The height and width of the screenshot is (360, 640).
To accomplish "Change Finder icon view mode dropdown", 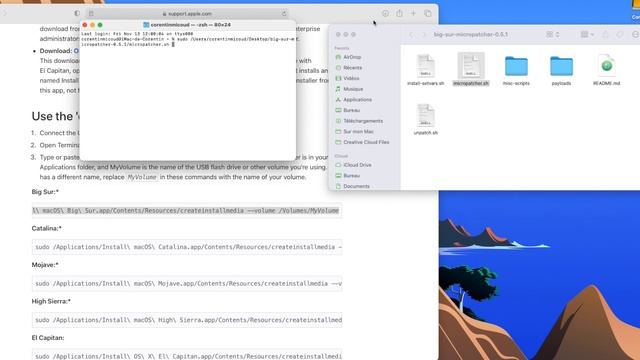I will [552, 35].
